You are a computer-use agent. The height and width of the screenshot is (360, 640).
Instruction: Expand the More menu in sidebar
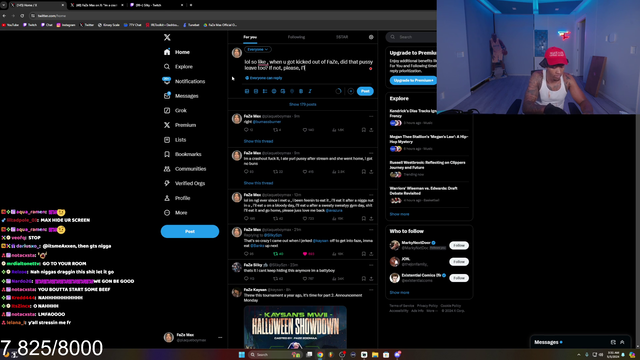[176, 213]
